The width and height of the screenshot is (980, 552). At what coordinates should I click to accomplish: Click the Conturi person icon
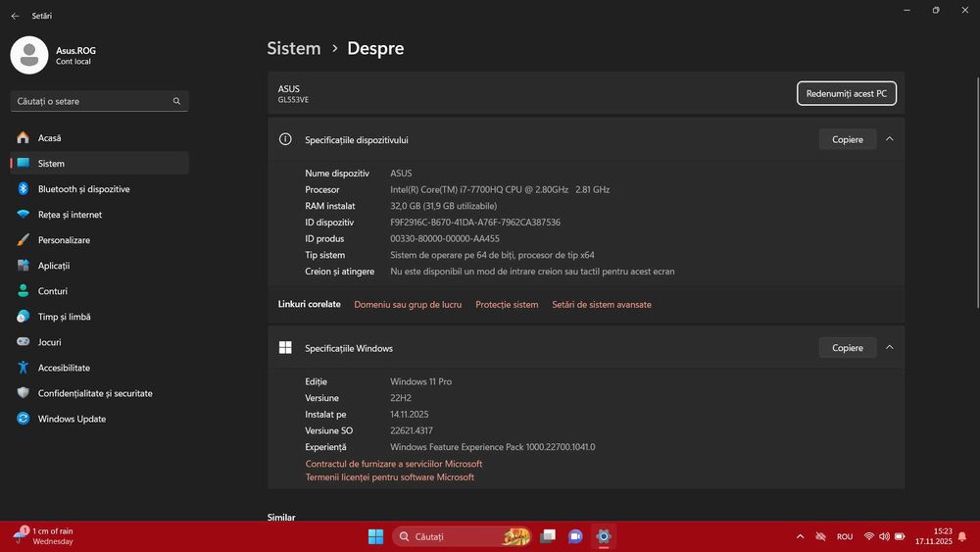24,290
